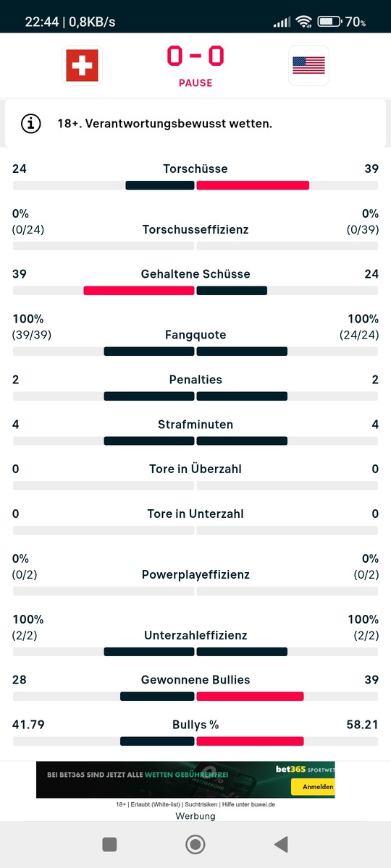
Task: Select the Torschüsse stat row label
Action: [x=195, y=169]
